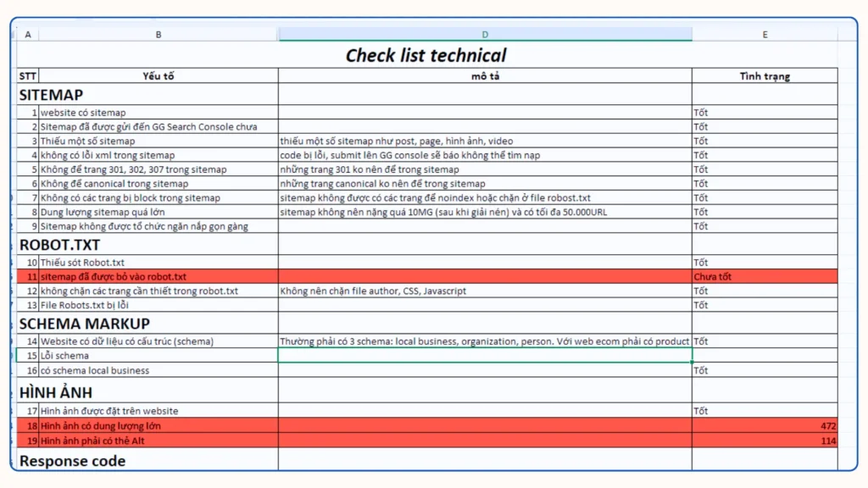Select column A header
The height and width of the screenshot is (488, 868).
(x=28, y=34)
